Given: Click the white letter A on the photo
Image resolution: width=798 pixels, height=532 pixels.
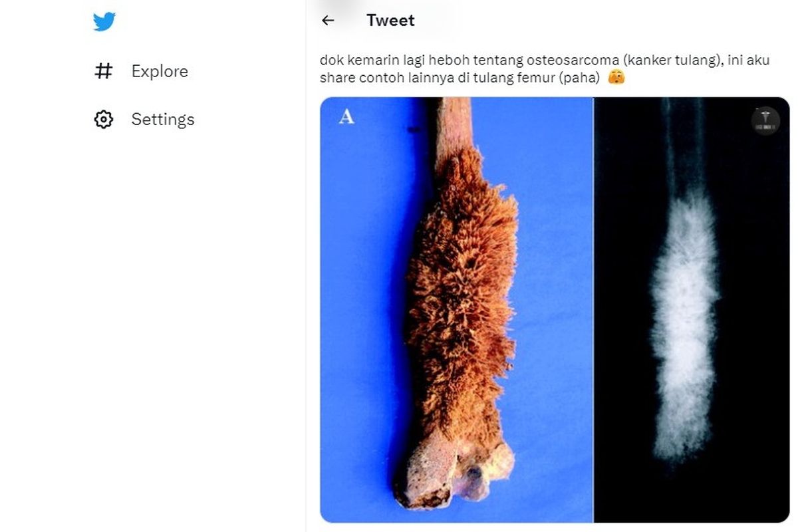Looking at the screenshot, I should [x=346, y=118].
